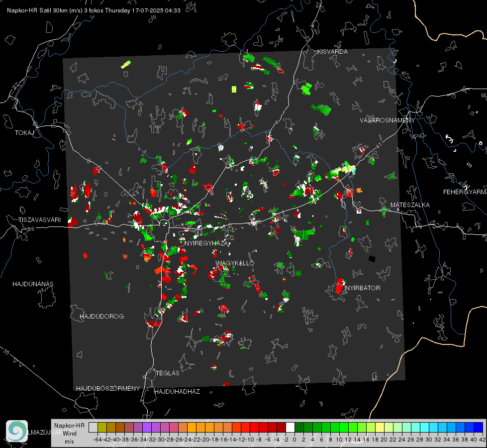The image size is (487, 448).
Task: Select the MÁTÉSZALKA label
Action: pyautogui.click(x=410, y=205)
